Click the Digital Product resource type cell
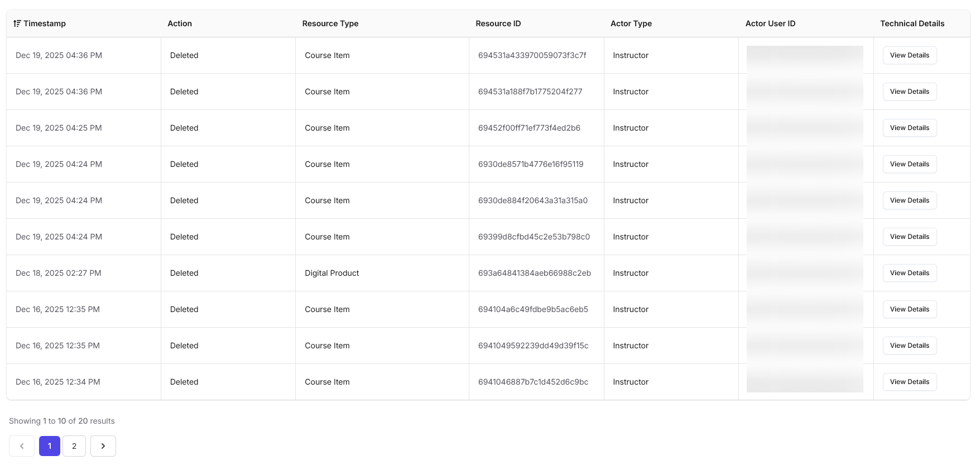This screenshot has height=465, width=980. coord(332,273)
